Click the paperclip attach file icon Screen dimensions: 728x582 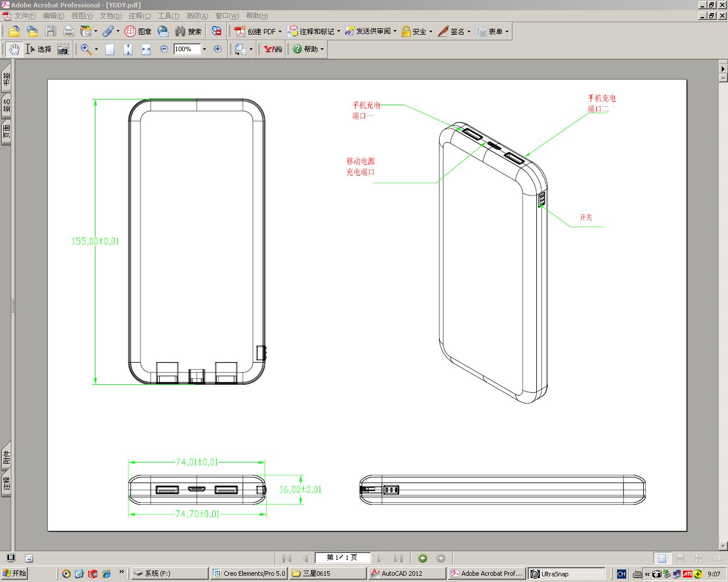pyautogui.click(x=107, y=32)
